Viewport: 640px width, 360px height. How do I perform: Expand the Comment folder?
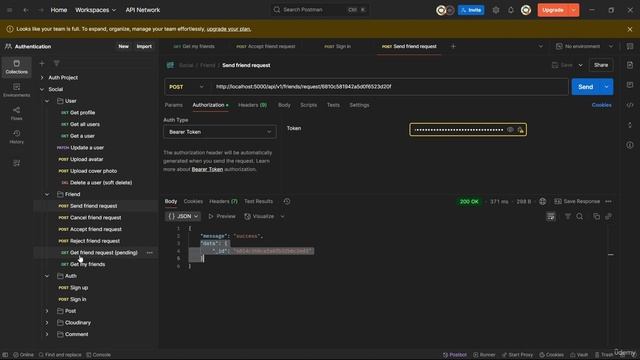[x=47, y=334]
